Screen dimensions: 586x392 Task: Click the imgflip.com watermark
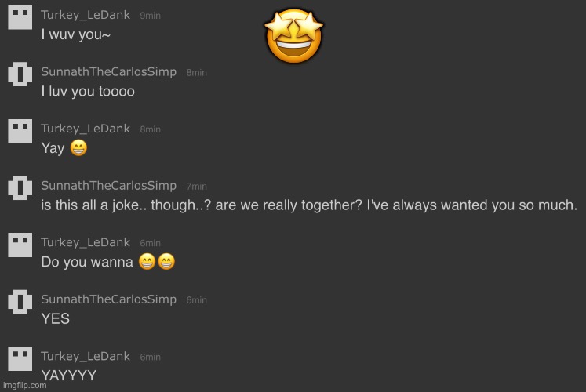24,386
